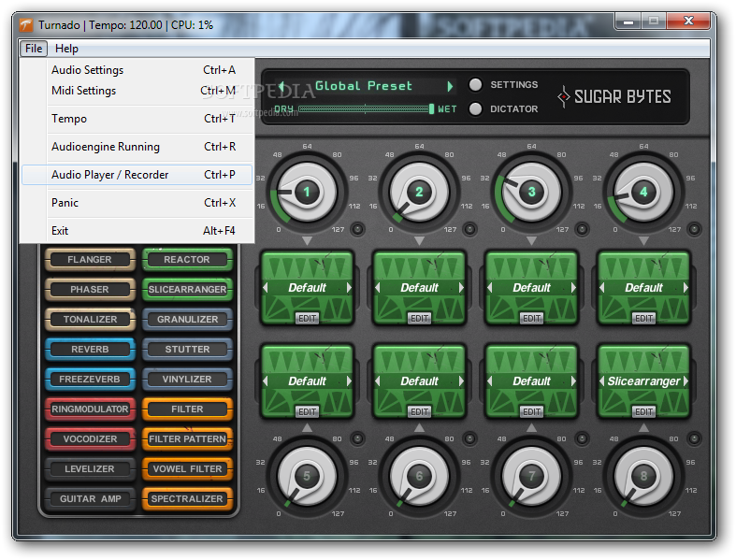
Task: Toggle small round button above knob 6
Action: [x=469, y=438]
